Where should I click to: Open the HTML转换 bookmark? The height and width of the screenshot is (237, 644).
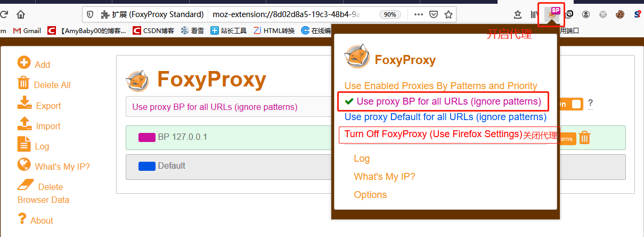coord(274,31)
